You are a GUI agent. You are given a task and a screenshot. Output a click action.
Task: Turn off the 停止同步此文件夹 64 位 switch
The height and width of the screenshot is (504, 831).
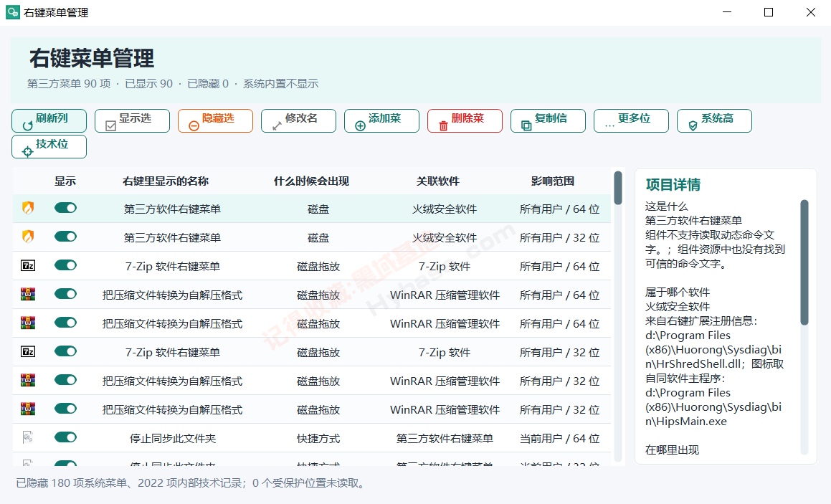click(66, 437)
